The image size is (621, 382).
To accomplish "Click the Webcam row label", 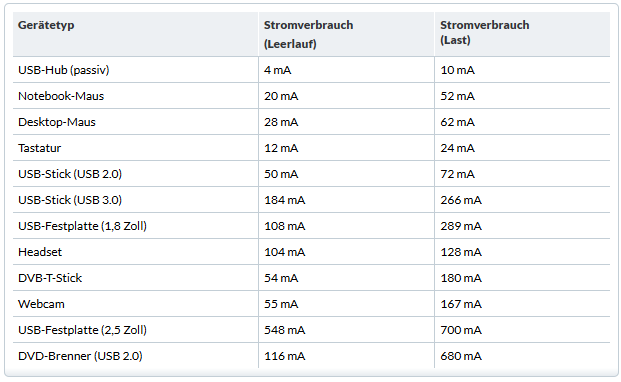I will (x=41, y=304).
